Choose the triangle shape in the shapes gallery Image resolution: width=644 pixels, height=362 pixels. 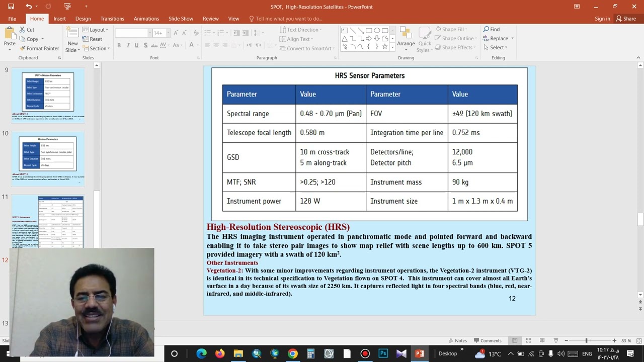(344, 39)
